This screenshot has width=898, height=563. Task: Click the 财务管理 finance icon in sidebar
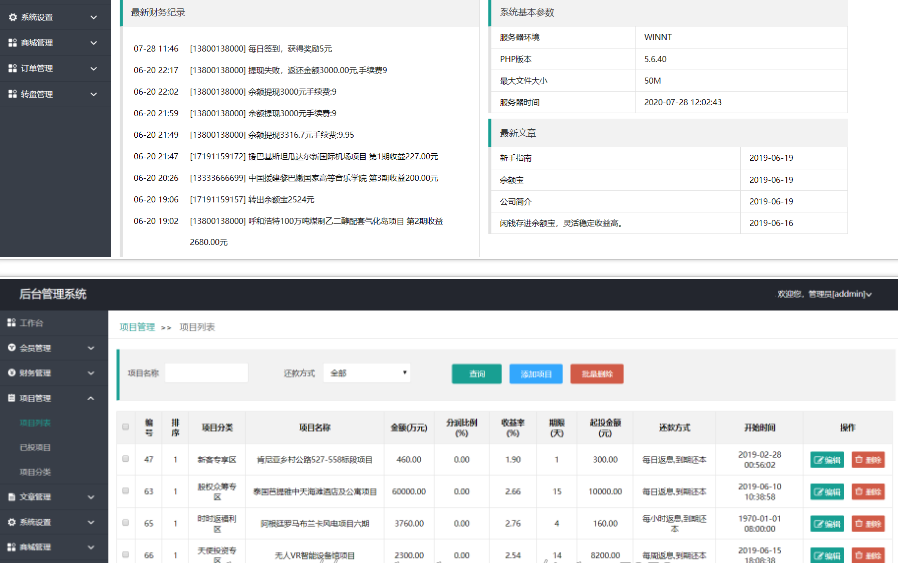[x=12, y=373]
